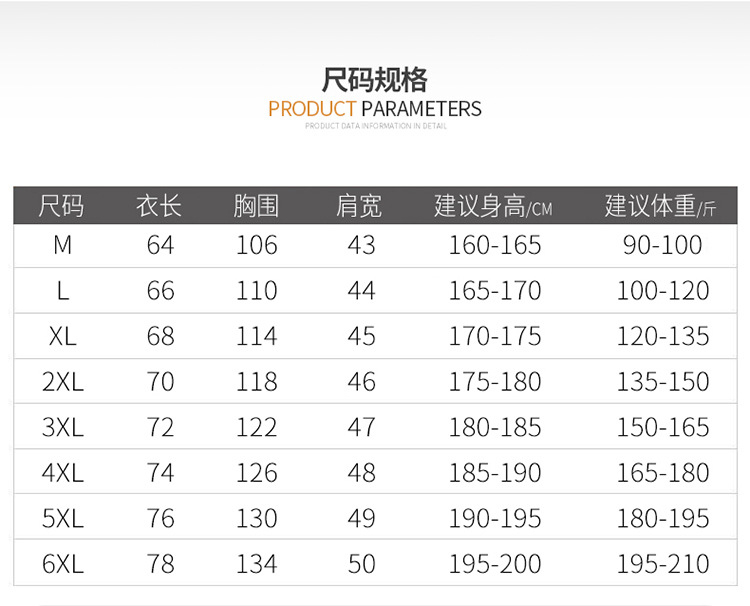Click the chest value 114 cell
This screenshot has height=606, width=750.
point(257,336)
